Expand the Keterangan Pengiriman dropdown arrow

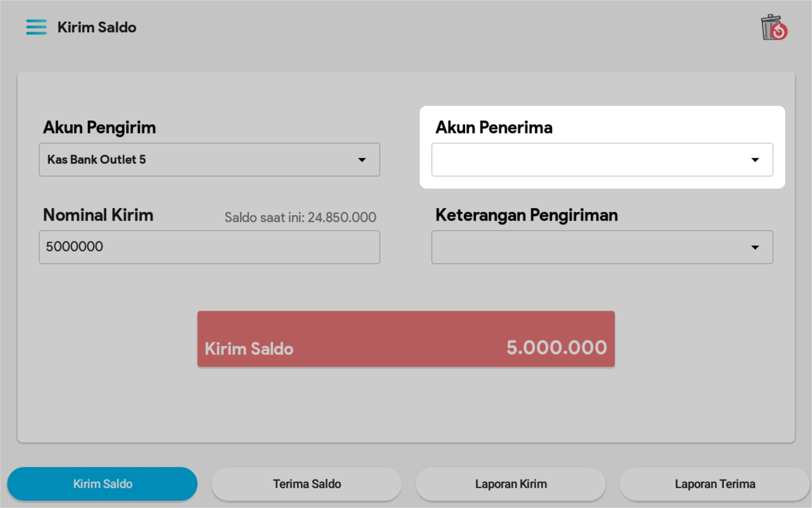click(x=754, y=247)
